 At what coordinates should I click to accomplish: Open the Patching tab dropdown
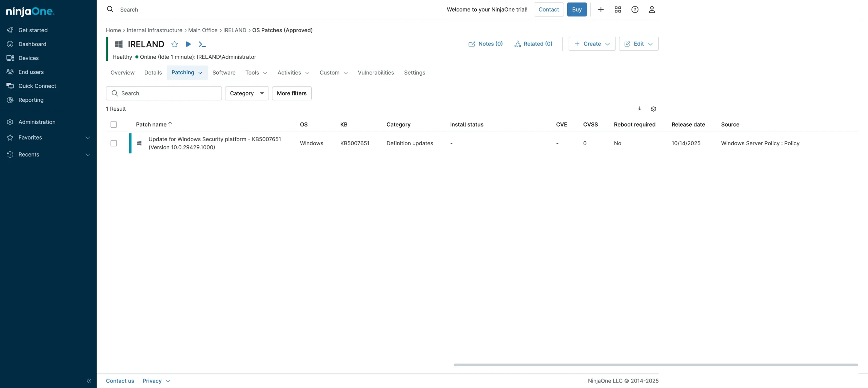tap(187, 73)
